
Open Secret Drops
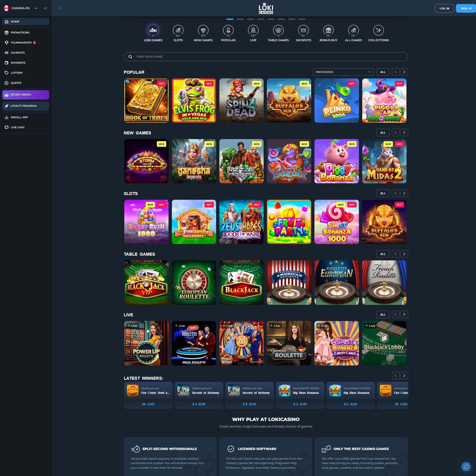point(26,95)
